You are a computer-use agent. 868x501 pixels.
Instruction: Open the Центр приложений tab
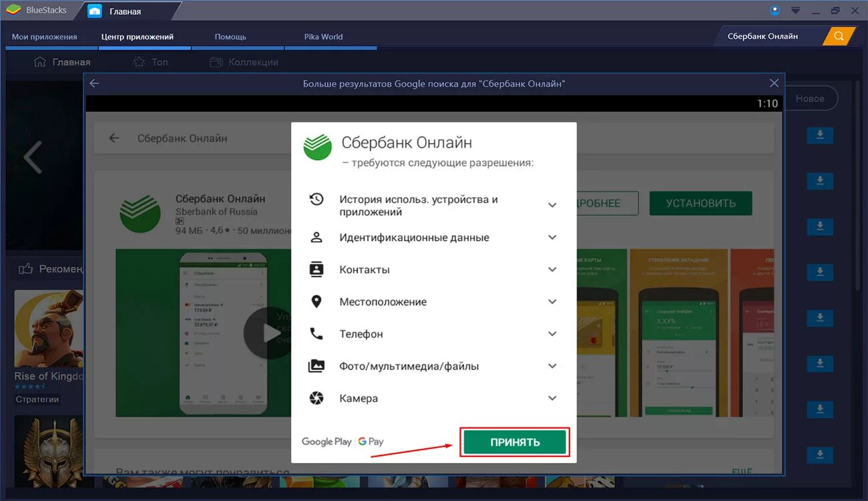tap(138, 37)
